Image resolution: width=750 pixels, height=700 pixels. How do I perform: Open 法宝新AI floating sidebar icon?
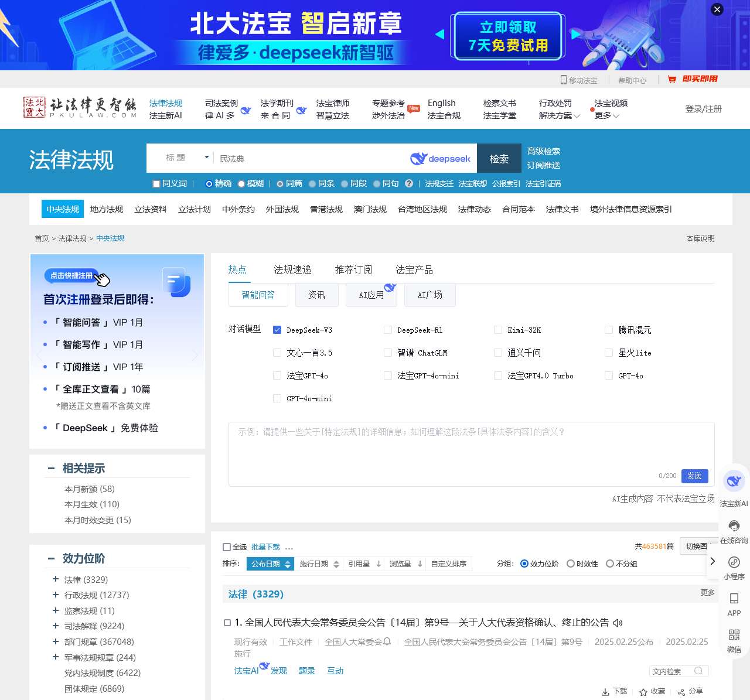[734, 482]
